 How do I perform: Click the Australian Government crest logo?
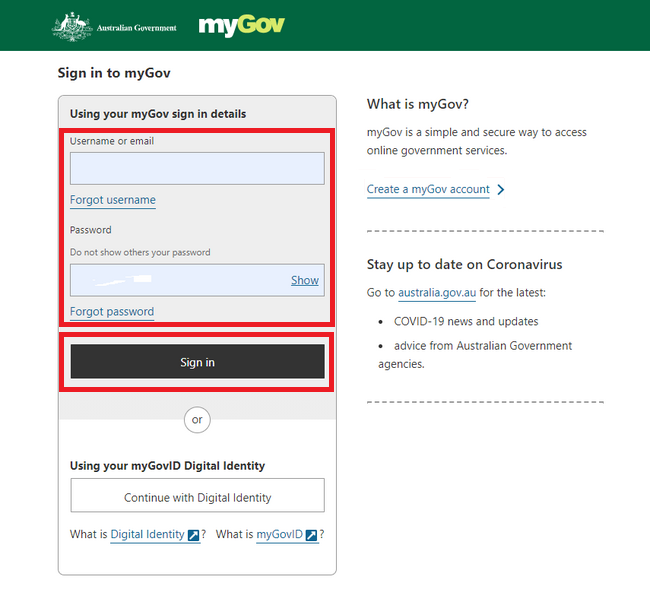71,25
